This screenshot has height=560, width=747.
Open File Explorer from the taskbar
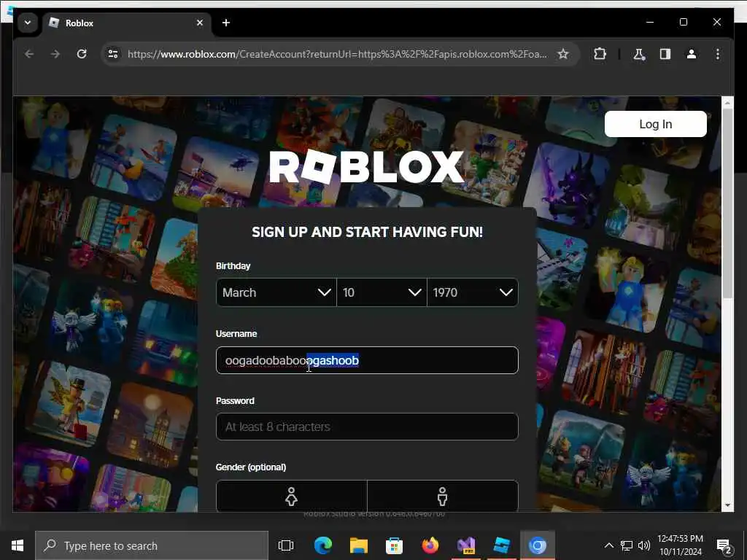coord(359,545)
